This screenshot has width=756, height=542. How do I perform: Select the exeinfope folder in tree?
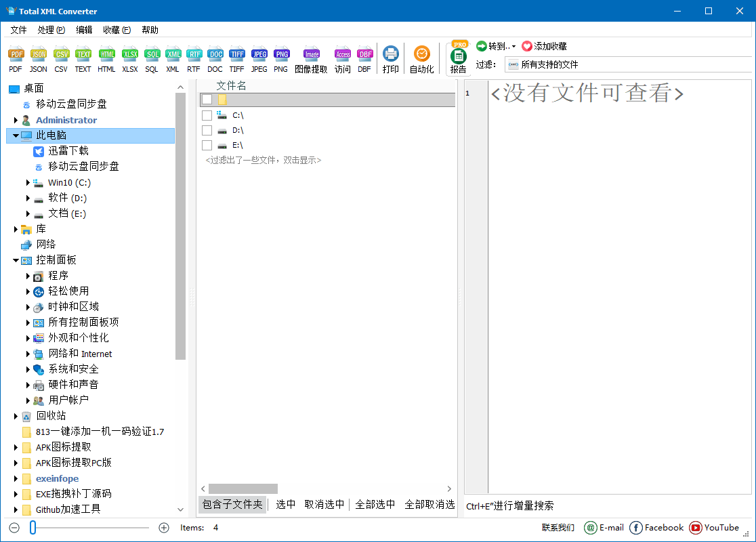tap(58, 478)
